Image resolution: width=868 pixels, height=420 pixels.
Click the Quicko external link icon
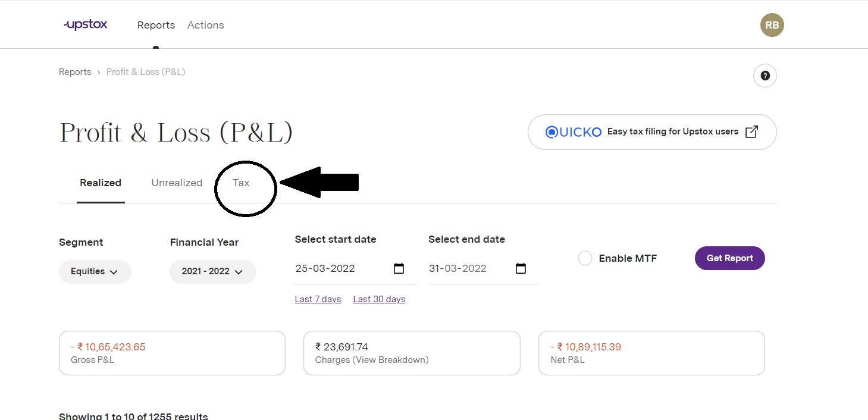(x=751, y=131)
